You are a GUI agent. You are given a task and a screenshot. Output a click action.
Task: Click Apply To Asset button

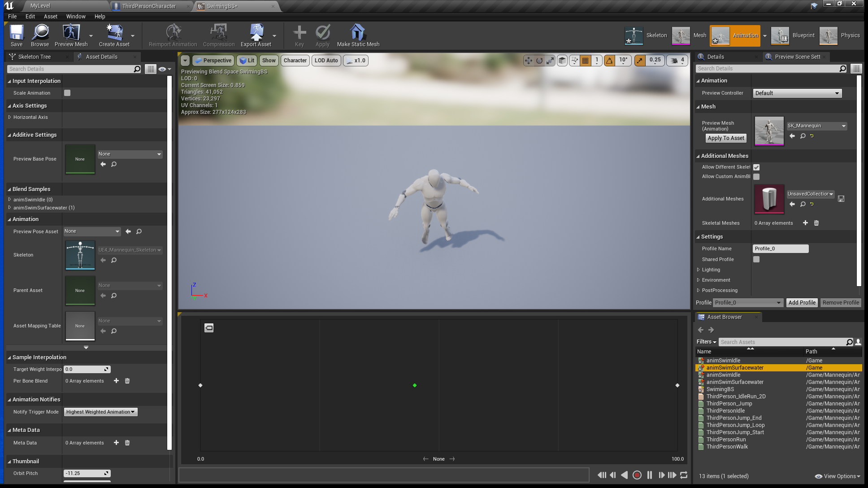tap(725, 138)
